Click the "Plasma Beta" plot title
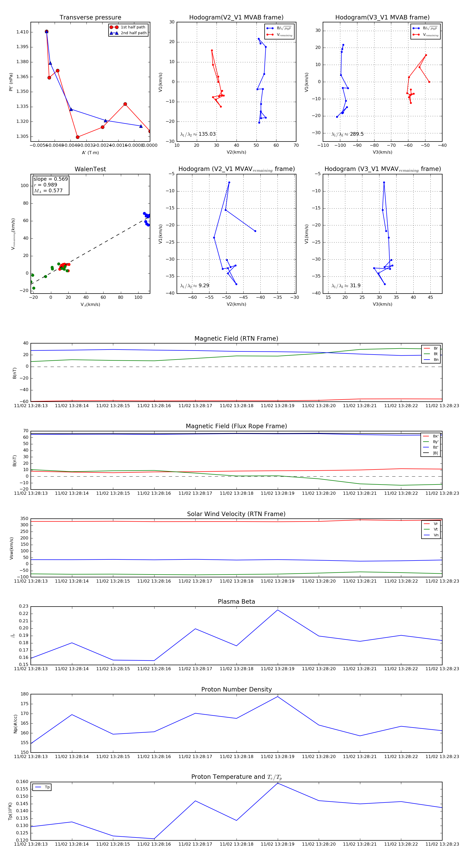The height and width of the screenshot is (868, 473). pos(236,602)
